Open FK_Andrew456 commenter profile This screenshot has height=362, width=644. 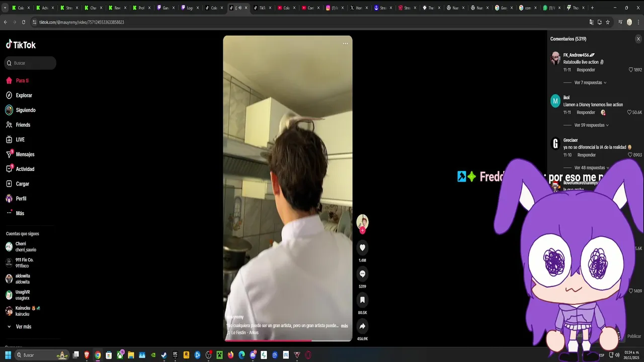(579, 55)
